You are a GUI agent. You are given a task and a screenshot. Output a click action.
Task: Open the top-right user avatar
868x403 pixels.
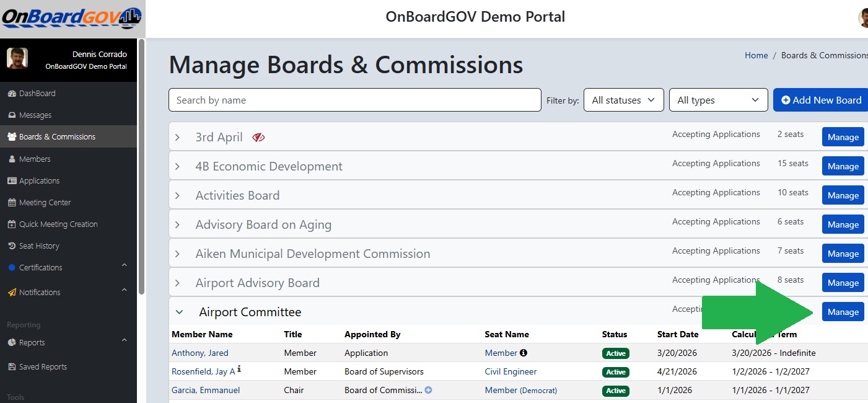[x=863, y=17]
